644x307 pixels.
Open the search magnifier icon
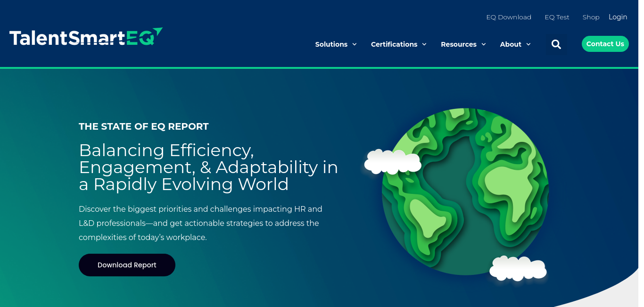[x=556, y=44]
